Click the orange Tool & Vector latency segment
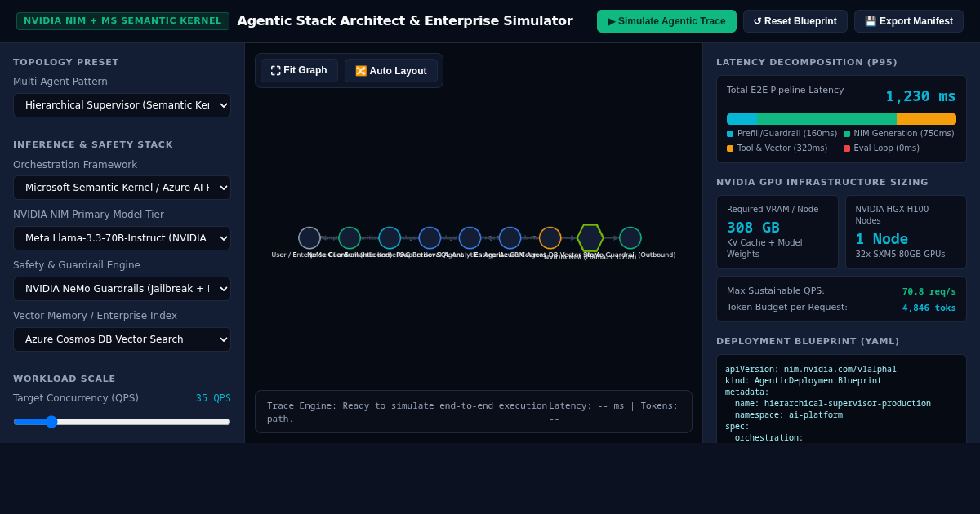Image resolution: width=980 pixels, height=514 pixels. (926, 119)
